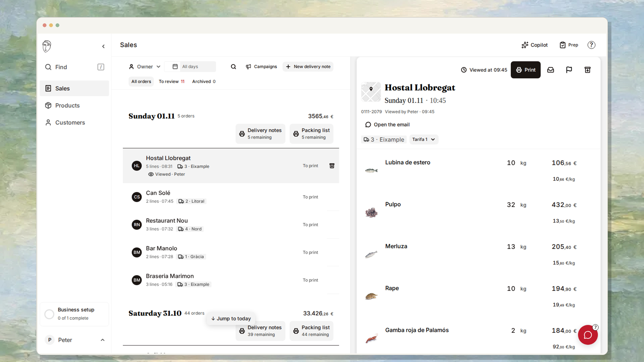The image size is (644, 362).
Task: Open the Owner filter dropdown
Action: pyautogui.click(x=144, y=67)
